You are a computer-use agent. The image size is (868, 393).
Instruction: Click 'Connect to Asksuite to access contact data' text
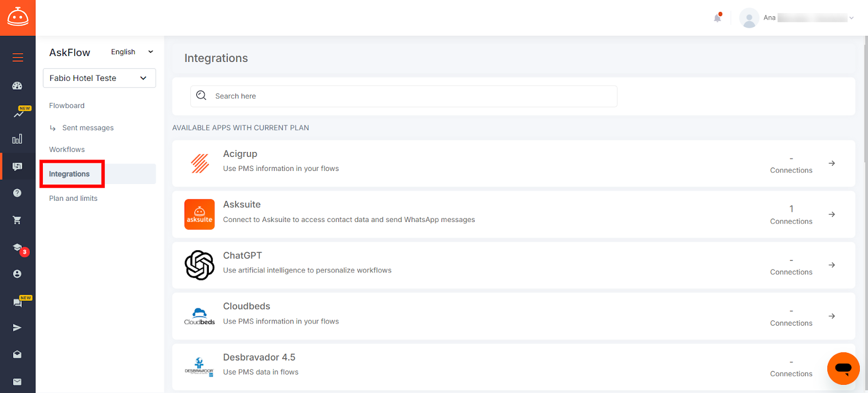(349, 220)
